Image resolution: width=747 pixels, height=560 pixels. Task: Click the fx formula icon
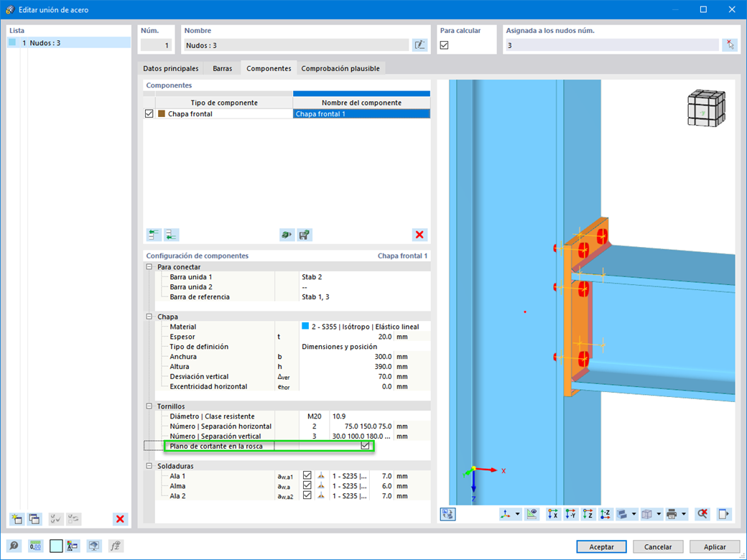[x=116, y=546]
